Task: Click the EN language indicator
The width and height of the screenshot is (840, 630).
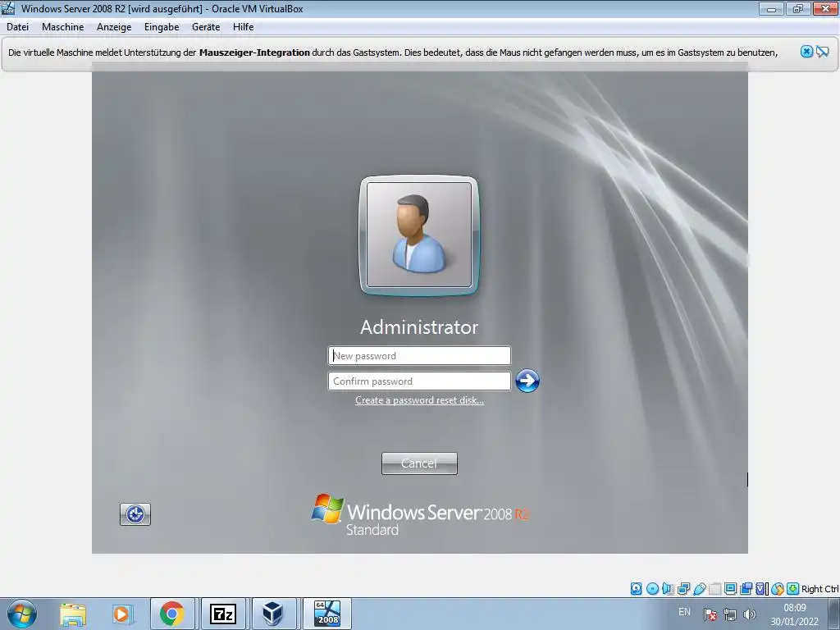Action: (x=684, y=612)
